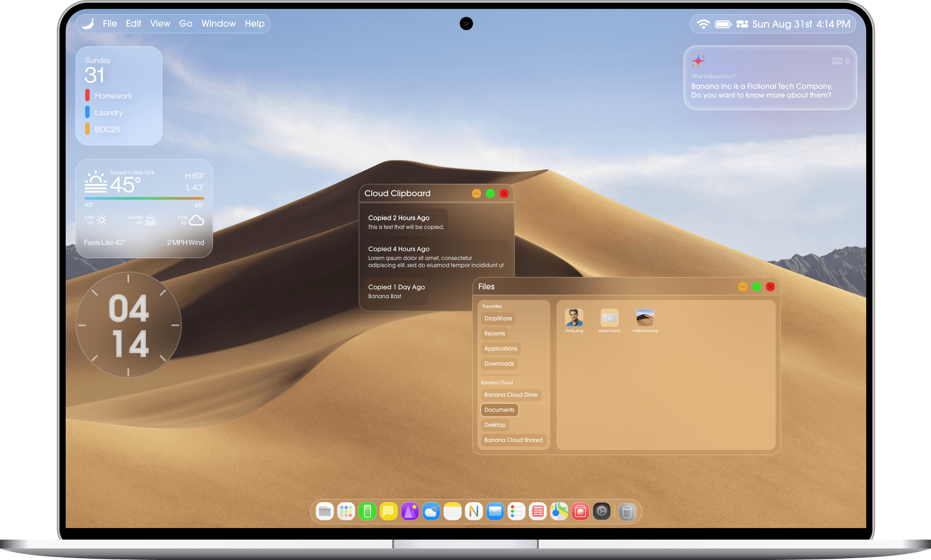Open the Go menu

click(x=186, y=23)
